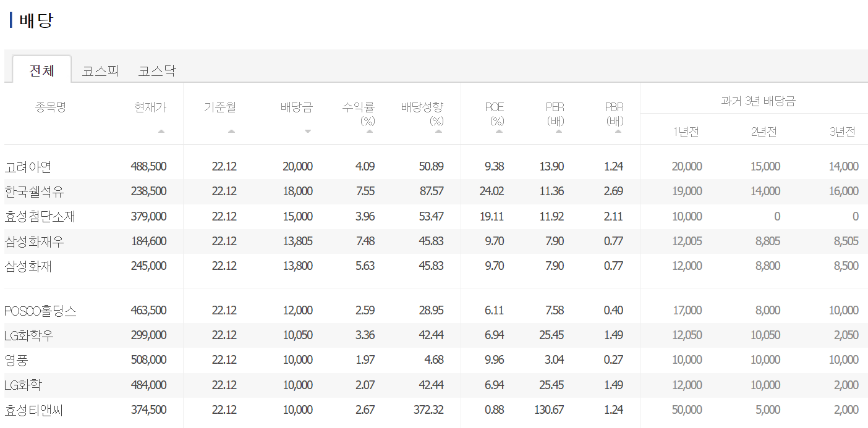Sort by PBR using its arrow

(618, 131)
